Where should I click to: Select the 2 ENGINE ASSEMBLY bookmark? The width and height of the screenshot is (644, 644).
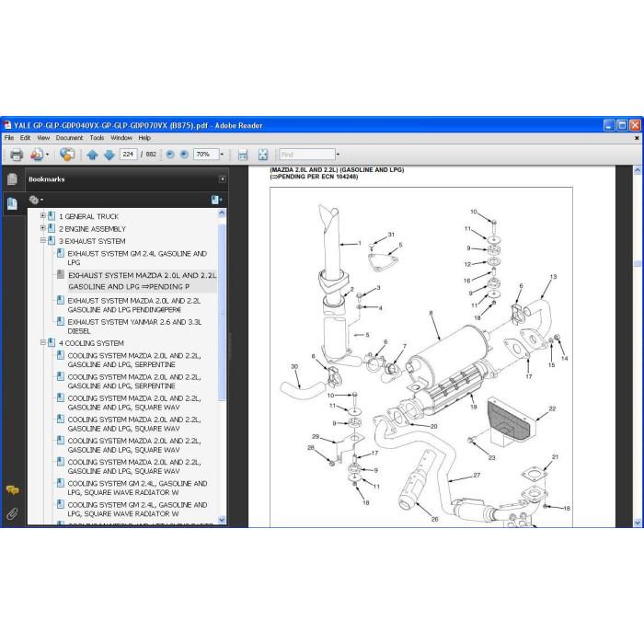coord(92,229)
